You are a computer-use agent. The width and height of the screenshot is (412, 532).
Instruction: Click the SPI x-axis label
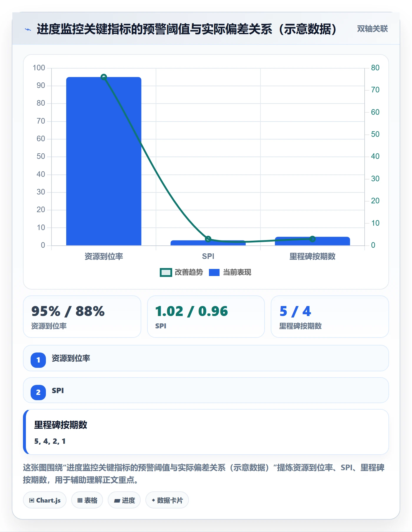tap(208, 256)
